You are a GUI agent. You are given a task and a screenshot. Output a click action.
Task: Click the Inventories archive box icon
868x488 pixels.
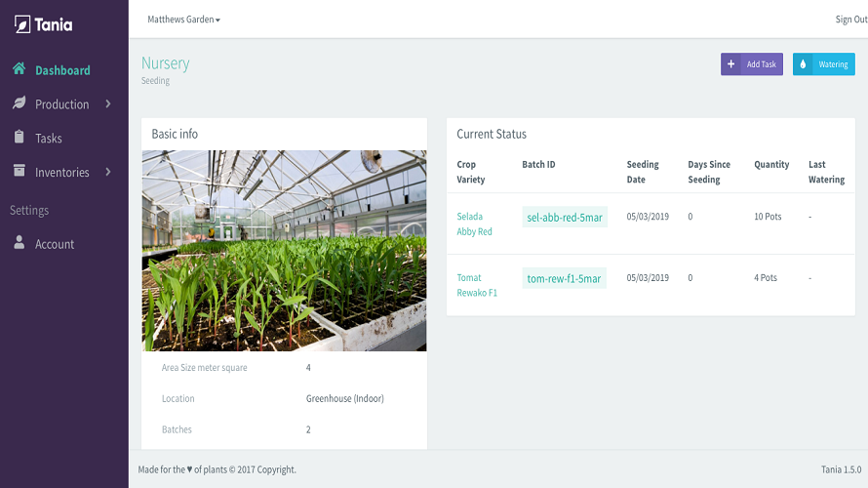19,171
